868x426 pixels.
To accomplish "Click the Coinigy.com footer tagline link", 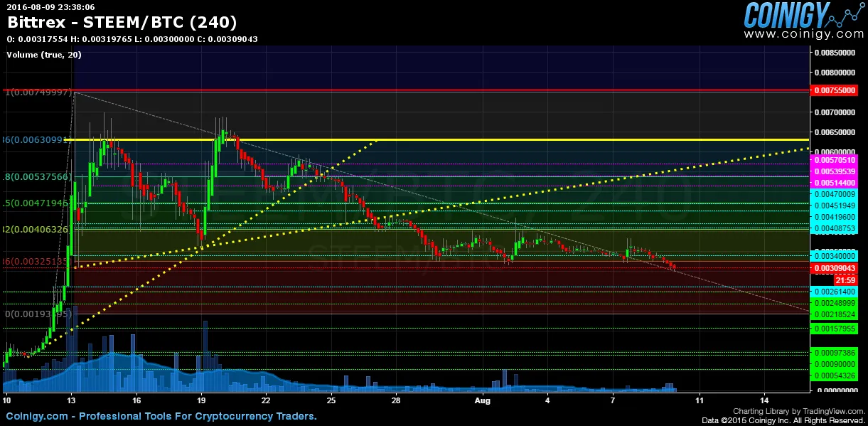I will (x=162, y=416).
